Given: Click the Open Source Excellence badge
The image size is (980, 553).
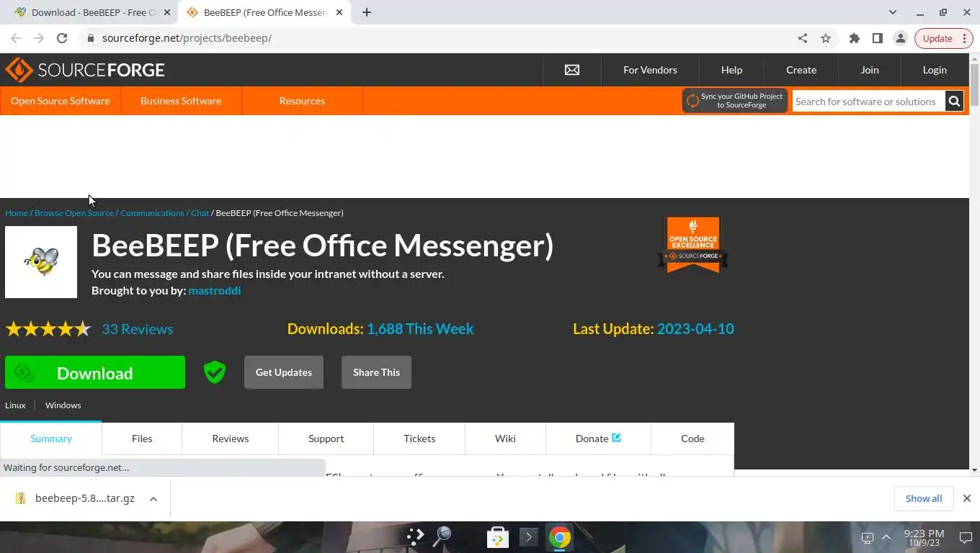Looking at the screenshot, I should tap(693, 246).
